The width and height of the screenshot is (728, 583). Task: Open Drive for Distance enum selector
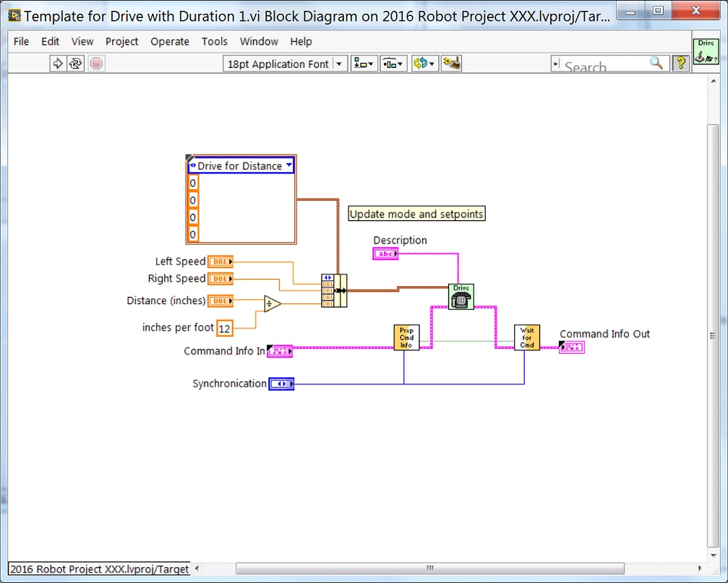click(241, 166)
